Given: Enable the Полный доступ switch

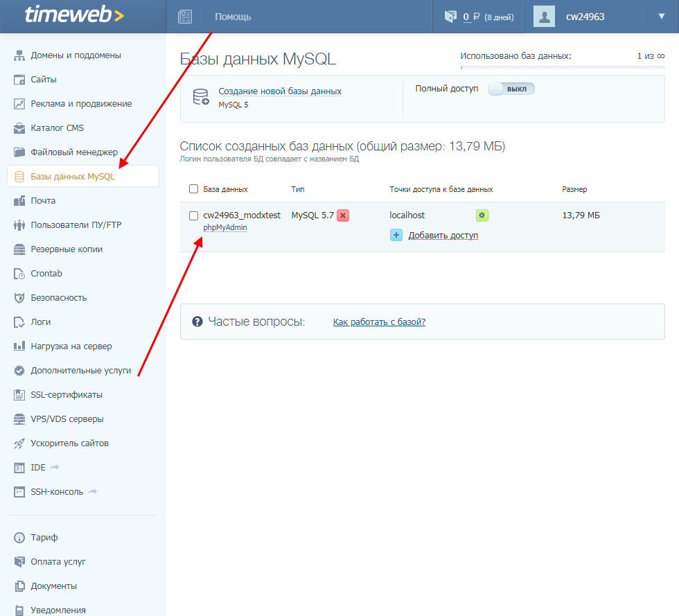Looking at the screenshot, I should (x=511, y=88).
